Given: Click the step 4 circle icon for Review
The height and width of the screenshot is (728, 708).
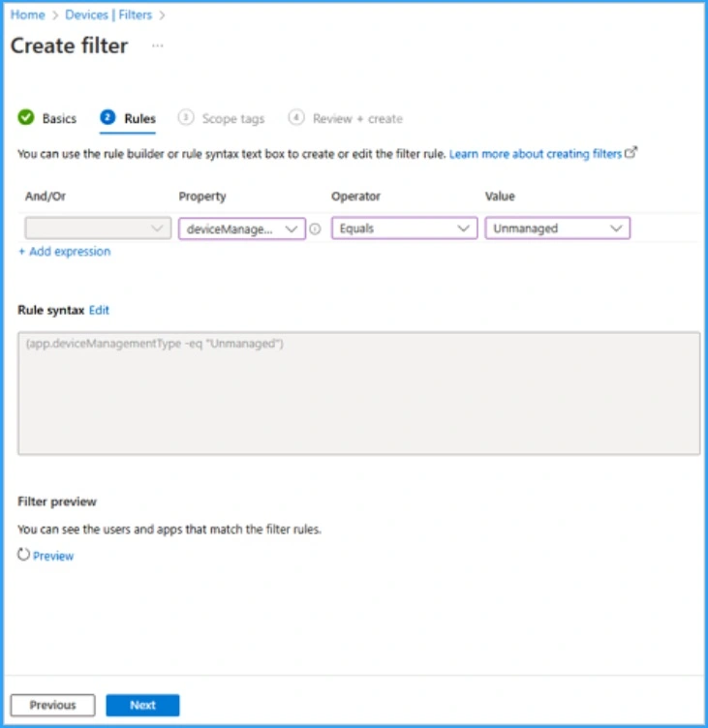Looking at the screenshot, I should click(296, 117).
